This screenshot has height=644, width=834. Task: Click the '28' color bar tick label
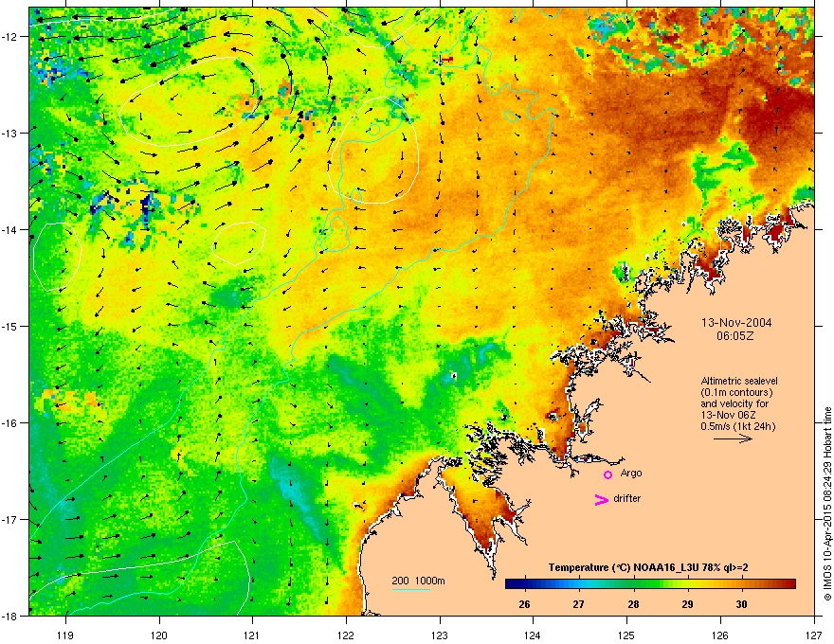(x=633, y=604)
